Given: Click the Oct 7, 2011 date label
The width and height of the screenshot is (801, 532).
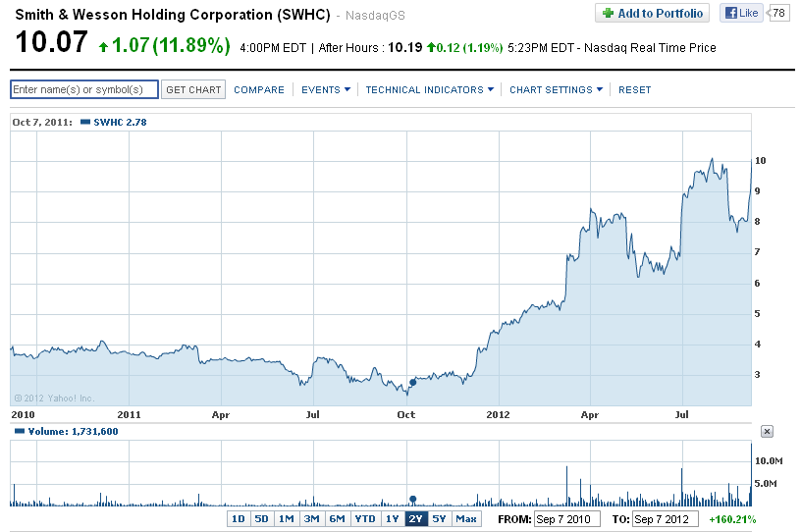Looking at the screenshot, I should (42, 122).
